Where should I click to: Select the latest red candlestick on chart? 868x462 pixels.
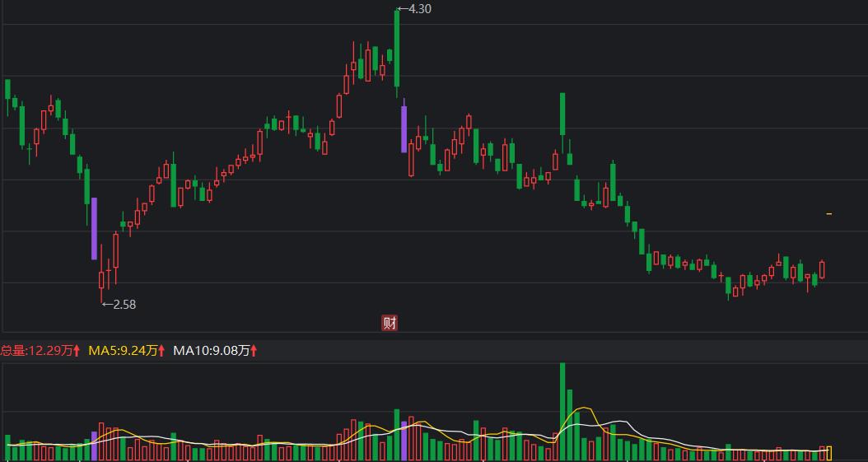[x=822, y=269]
